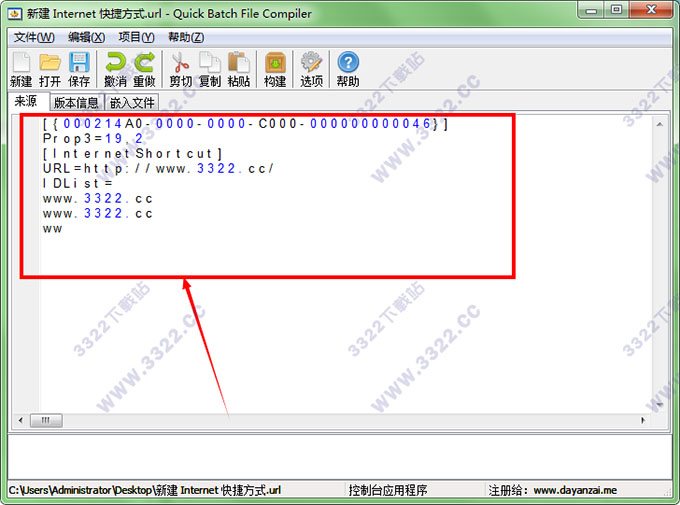
Task: Click the [InternetShortcut] line
Action: tap(132, 154)
